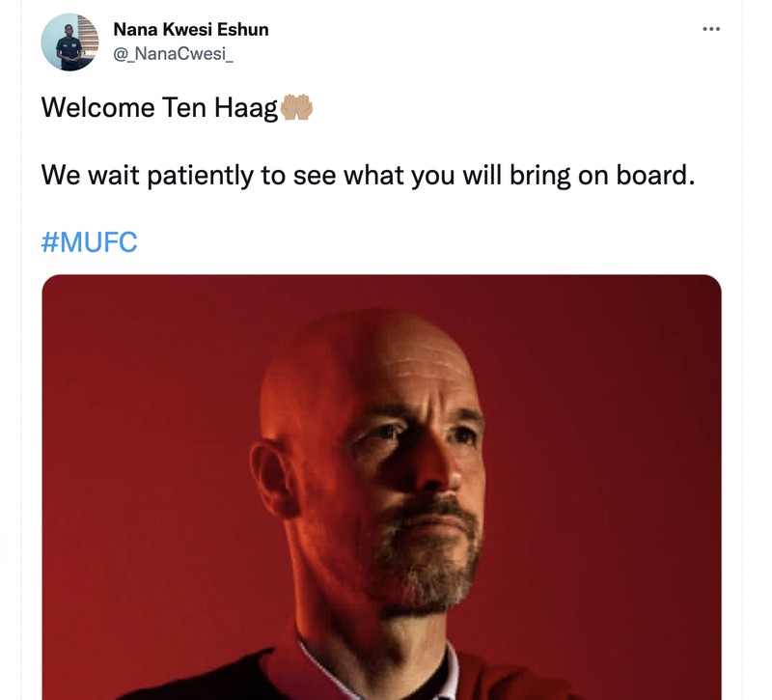This screenshot has height=700, width=772.
Task: Click the word "board." ending the sentence
Action: [655, 175]
